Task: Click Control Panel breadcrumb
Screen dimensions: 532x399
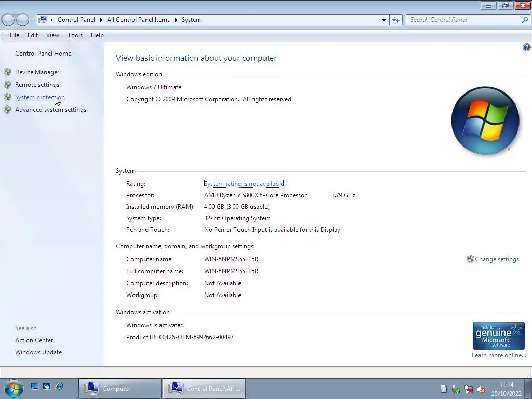Action: 76,20
